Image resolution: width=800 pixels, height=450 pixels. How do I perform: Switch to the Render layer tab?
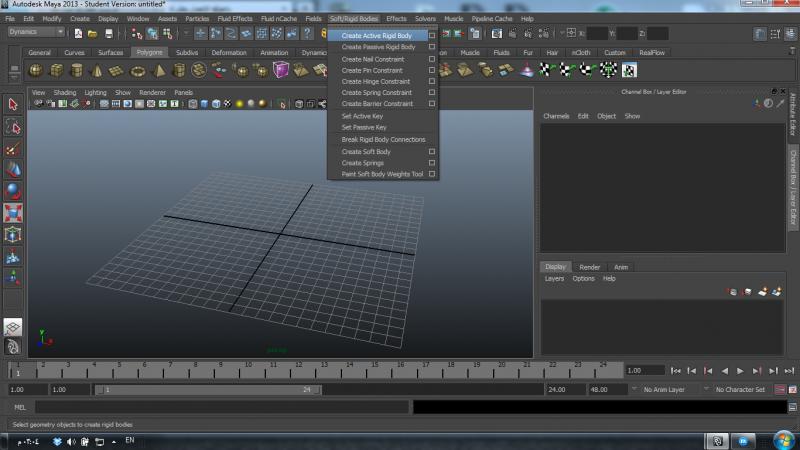tap(589, 267)
